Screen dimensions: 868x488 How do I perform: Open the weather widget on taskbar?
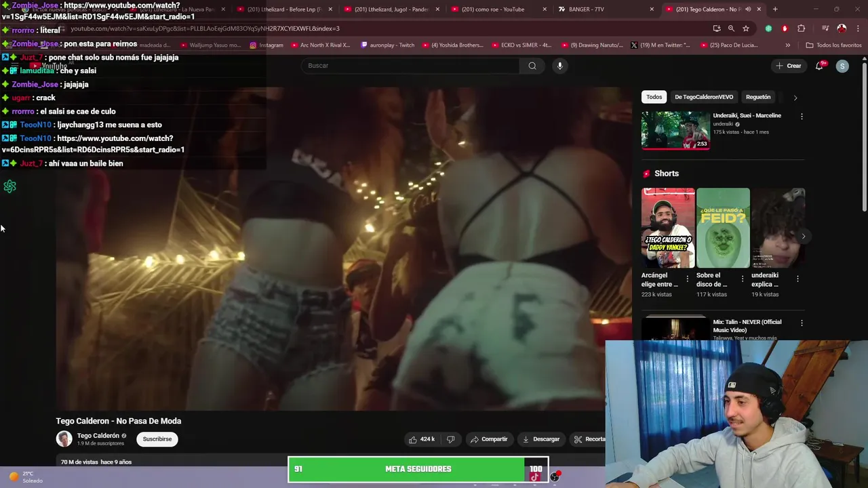click(x=25, y=477)
